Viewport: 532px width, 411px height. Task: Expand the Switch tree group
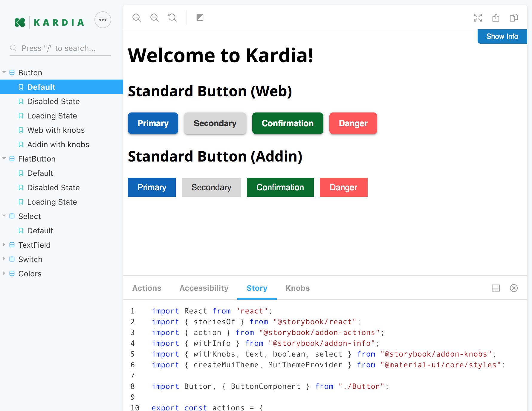pos(4,259)
